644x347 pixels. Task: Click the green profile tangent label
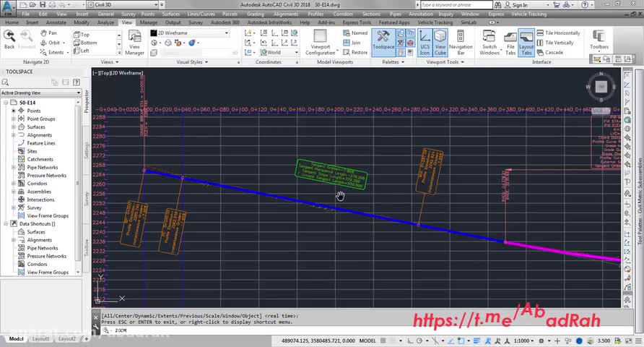pos(331,174)
